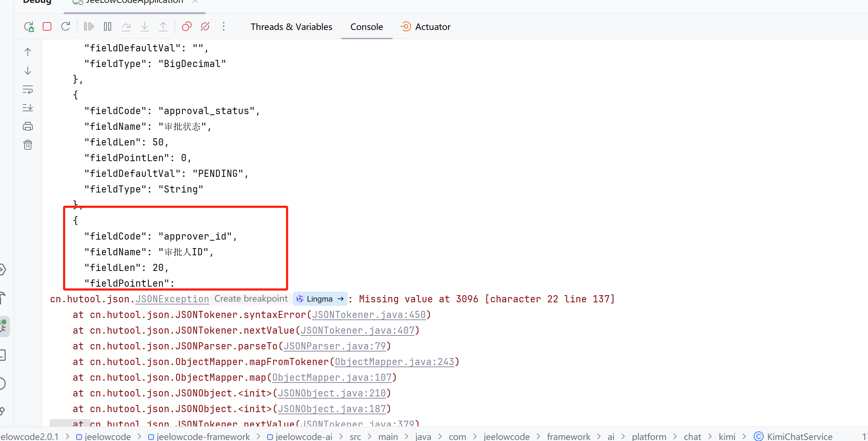Click Missing value at 3096 error message
868x441 pixels.
coord(487,299)
